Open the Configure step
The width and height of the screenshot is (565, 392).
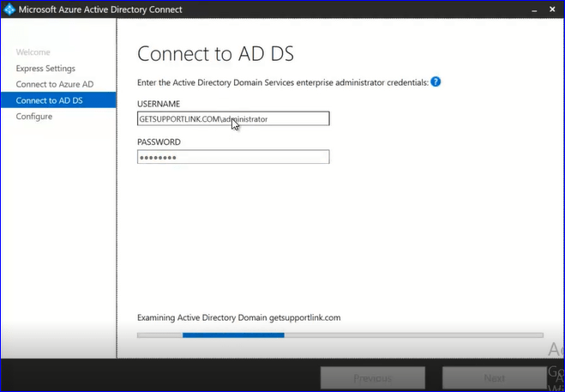[34, 117]
